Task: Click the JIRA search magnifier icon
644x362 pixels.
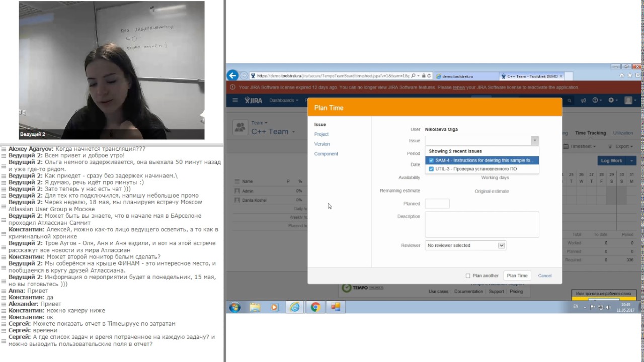Action: [569, 101]
